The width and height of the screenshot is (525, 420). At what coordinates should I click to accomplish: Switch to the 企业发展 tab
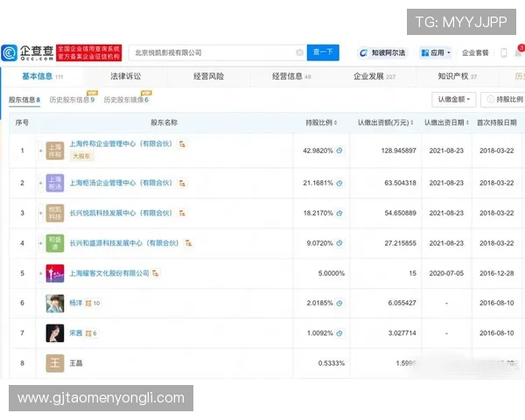[374, 76]
